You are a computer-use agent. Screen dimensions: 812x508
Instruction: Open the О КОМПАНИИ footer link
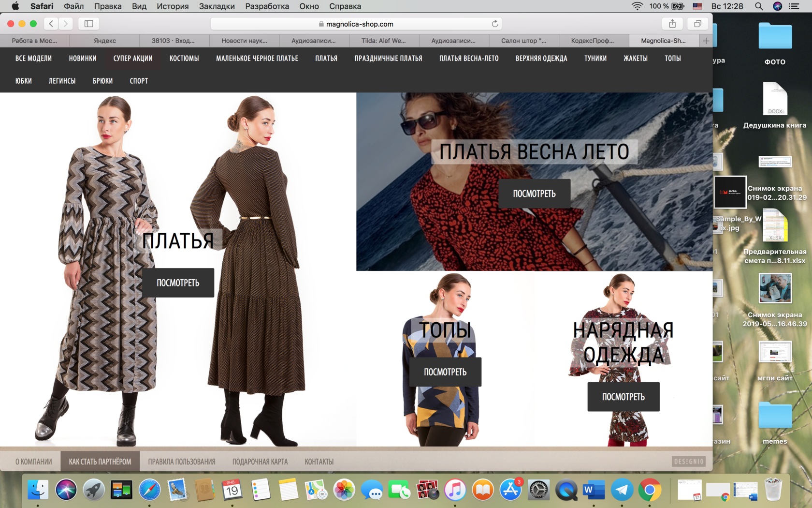tap(33, 462)
